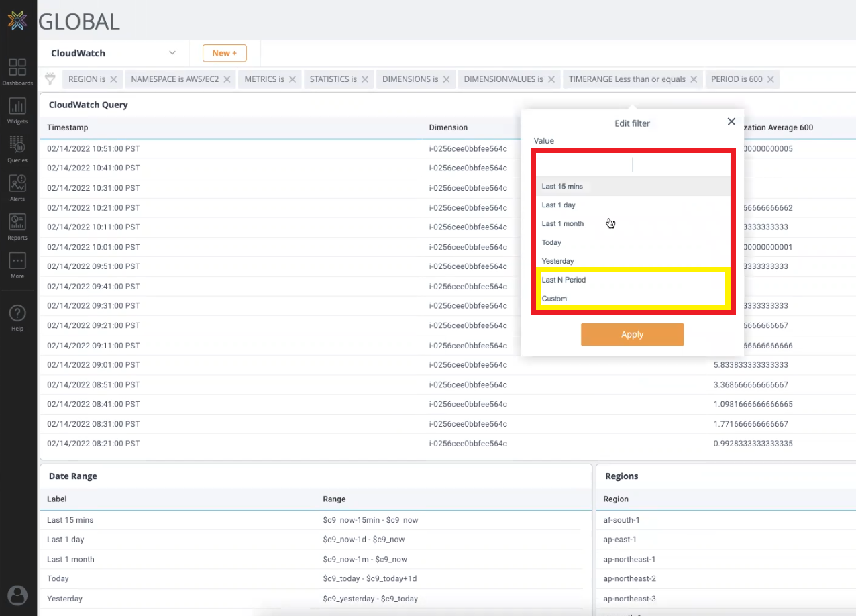The image size is (856, 616).
Task: Edit the METRICS is filter
Action: tap(264, 79)
